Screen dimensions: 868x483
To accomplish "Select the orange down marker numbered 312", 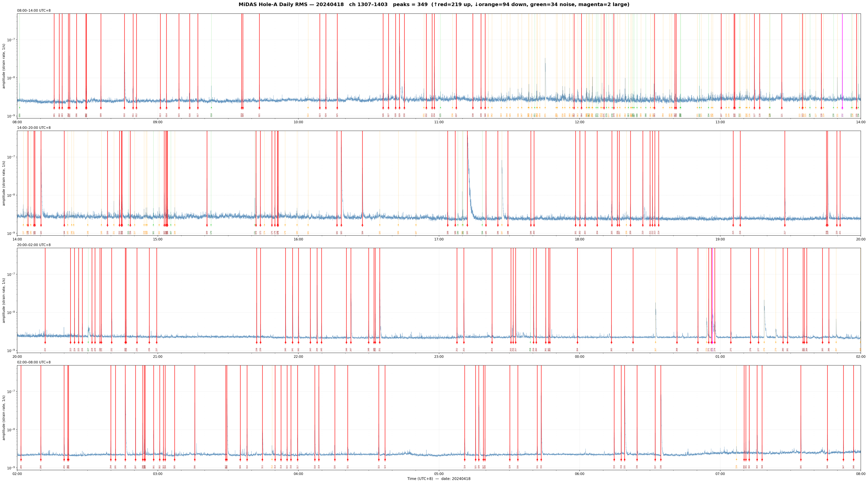I will 272,459.
